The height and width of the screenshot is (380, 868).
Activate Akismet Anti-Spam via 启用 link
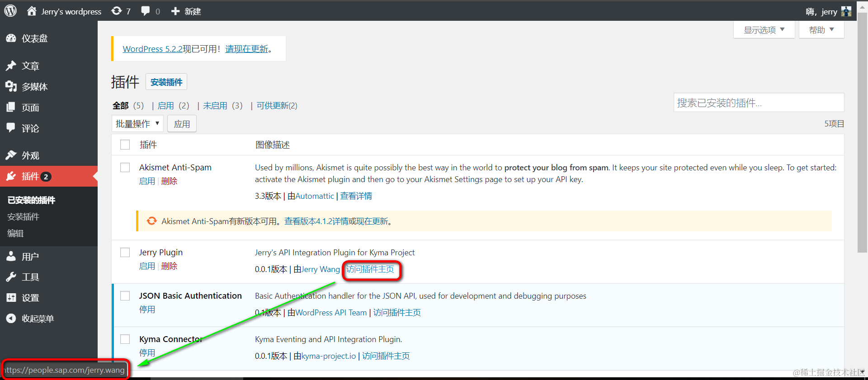147,181
